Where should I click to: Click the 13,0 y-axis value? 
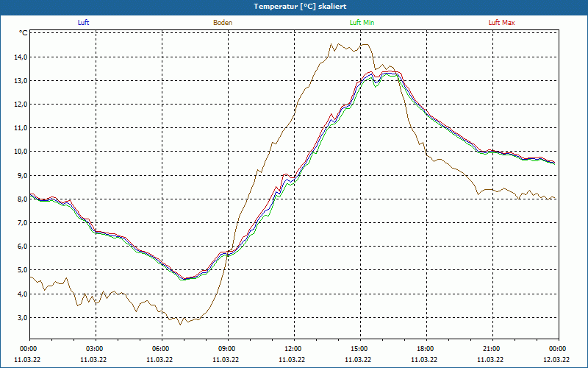pos(21,81)
